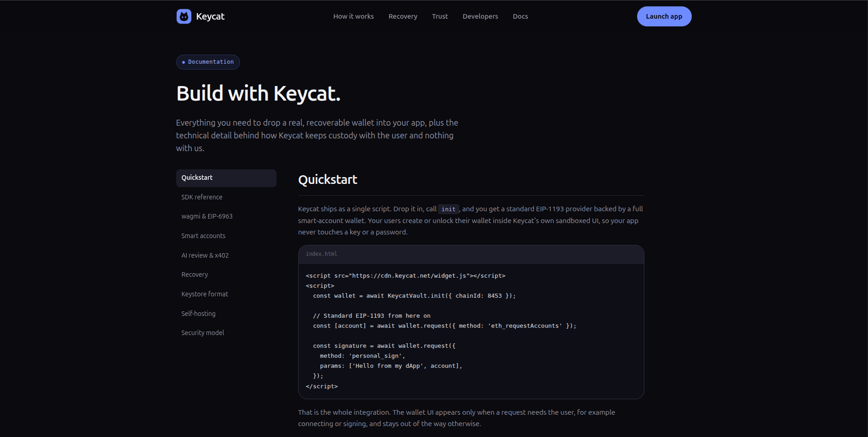Viewport: 868px width, 437px height.
Task: Open the AI review & x402 section
Action: (x=226, y=255)
